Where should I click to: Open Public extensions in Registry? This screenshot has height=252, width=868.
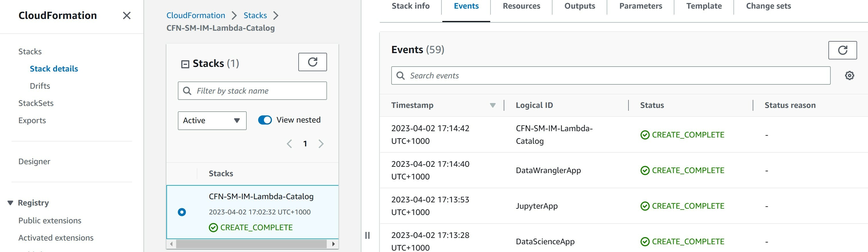[x=50, y=221]
